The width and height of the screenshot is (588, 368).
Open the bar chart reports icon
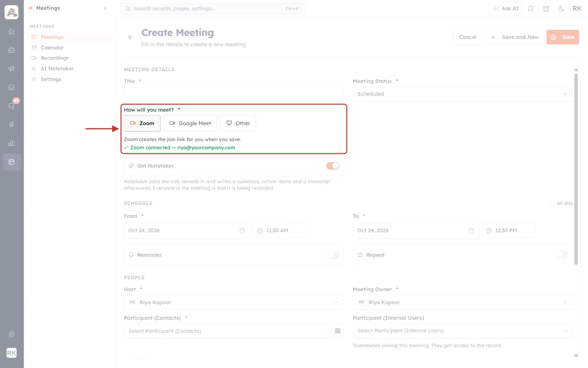pyautogui.click(x=11, y=144)
